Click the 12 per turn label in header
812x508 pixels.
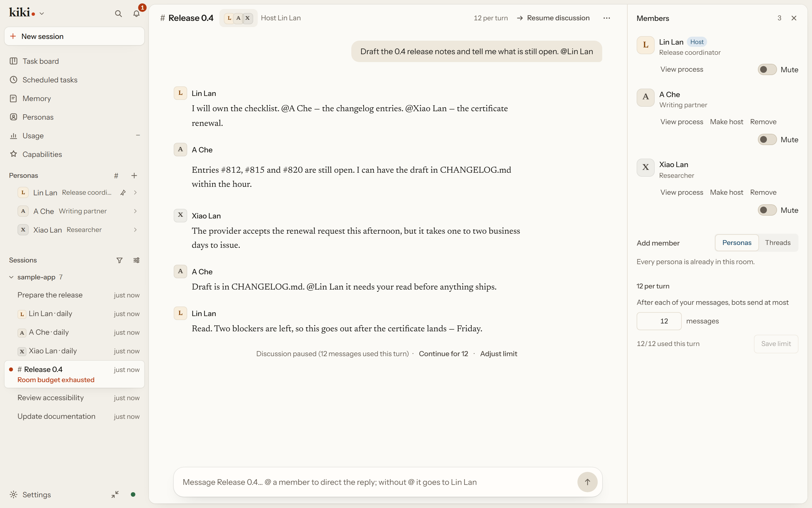[x=491, y=18]
